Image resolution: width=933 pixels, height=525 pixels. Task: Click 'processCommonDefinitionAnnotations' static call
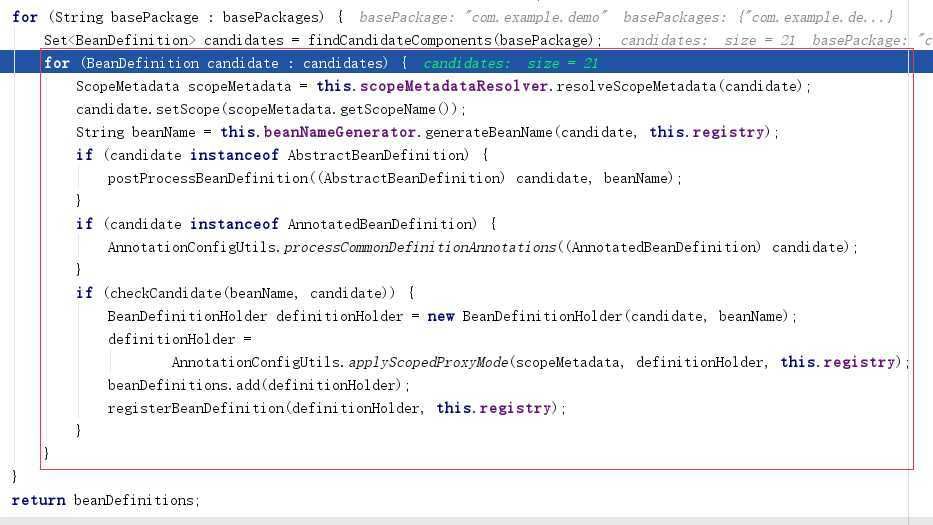(x=420, y=248)
